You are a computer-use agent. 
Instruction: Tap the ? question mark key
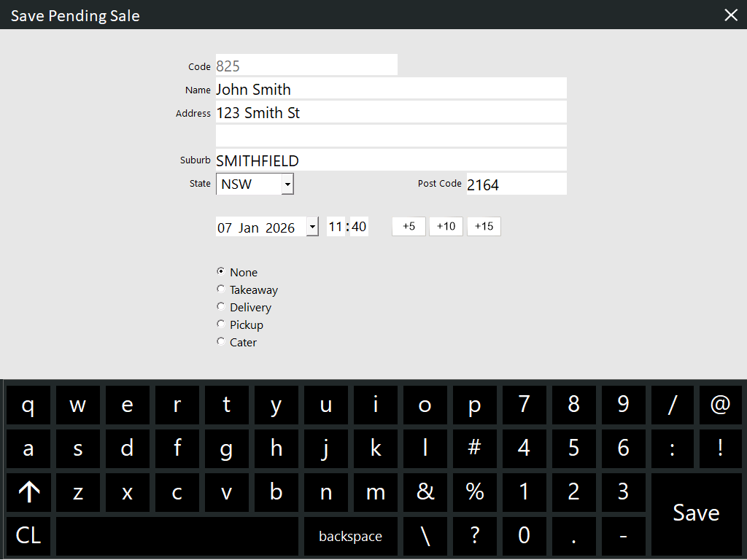click(x=474, y=536)
